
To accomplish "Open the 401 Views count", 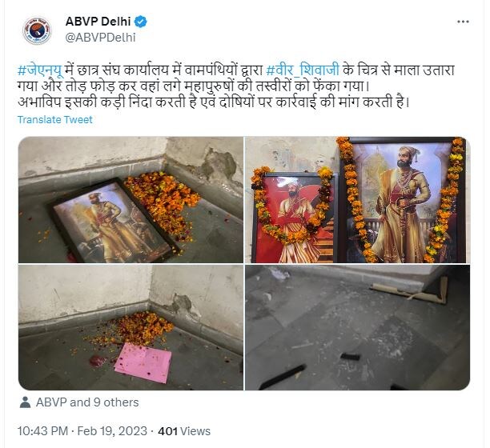I will pyautogui.click(x=184, y=431).
